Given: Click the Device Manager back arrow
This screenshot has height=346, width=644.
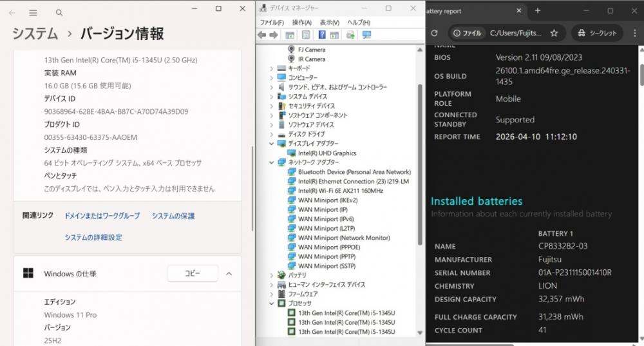Looking at the screenshot, I should (x=261, y=35).
